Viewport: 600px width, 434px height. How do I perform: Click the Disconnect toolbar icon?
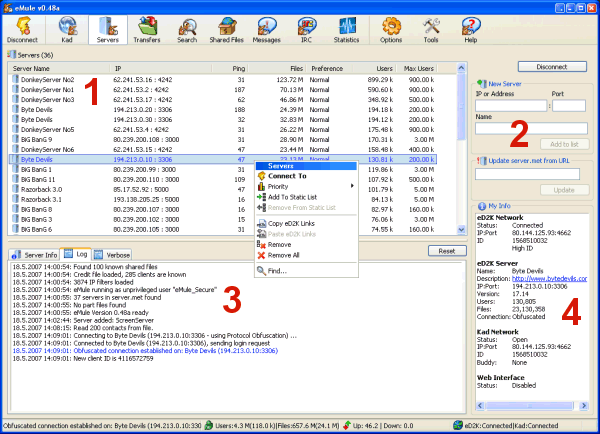[x=22, y=30]
